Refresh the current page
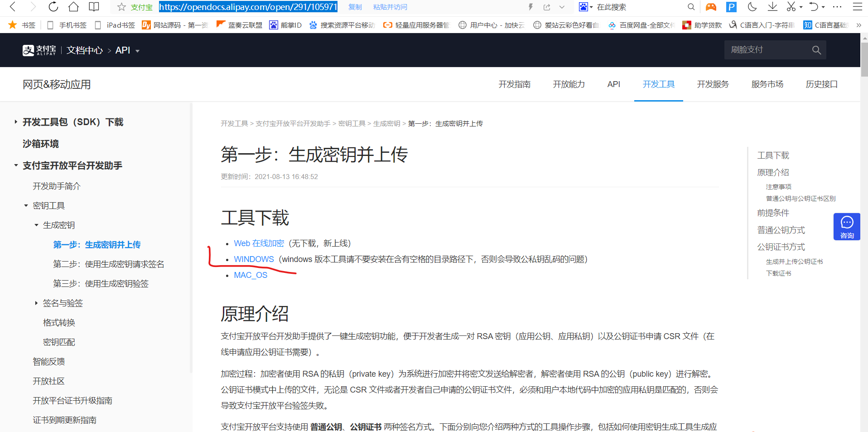Image resolution: width=868 pixels, height=432 pixels. pyautogui.click(x=53, y=7)
